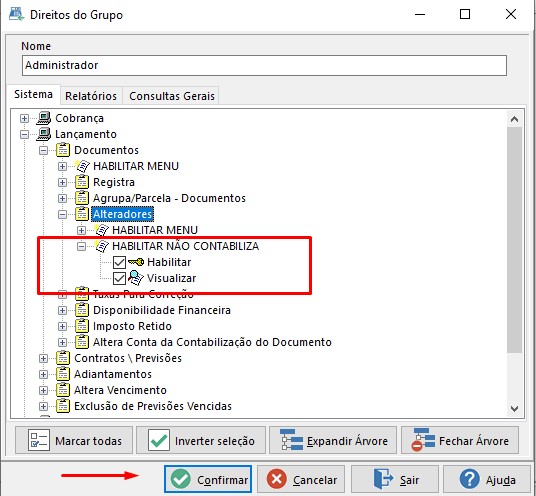Select the Cobrança tree label
Image resolution: width=536 pixels, height=496 pixels.
pyautogui.click(x=79, y=118)
